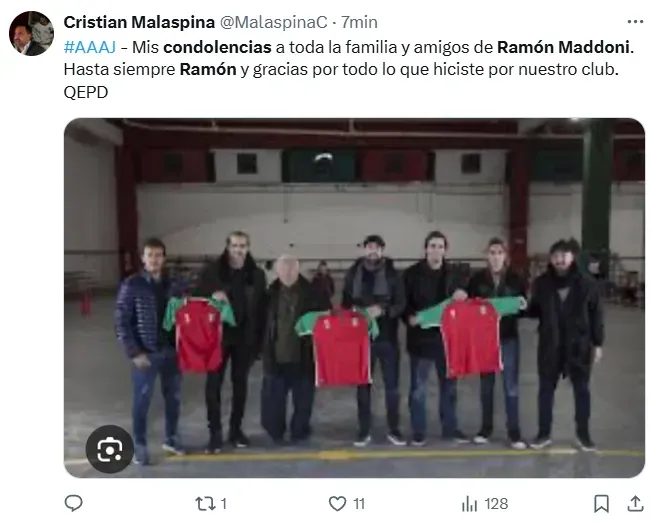View tweet analytics bar chart icon
The image size is (651, 522).
(x=470, y=504)
